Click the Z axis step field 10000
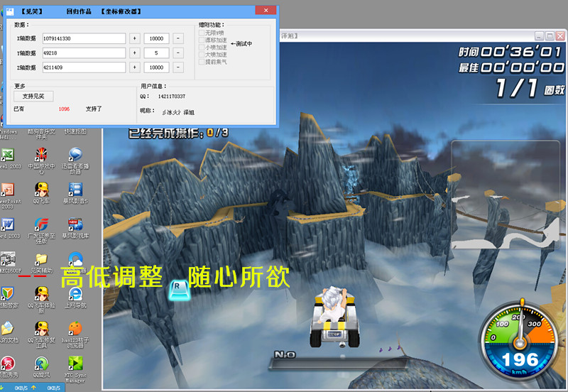This screenshot has width=568, height=392. pos(156,67)
